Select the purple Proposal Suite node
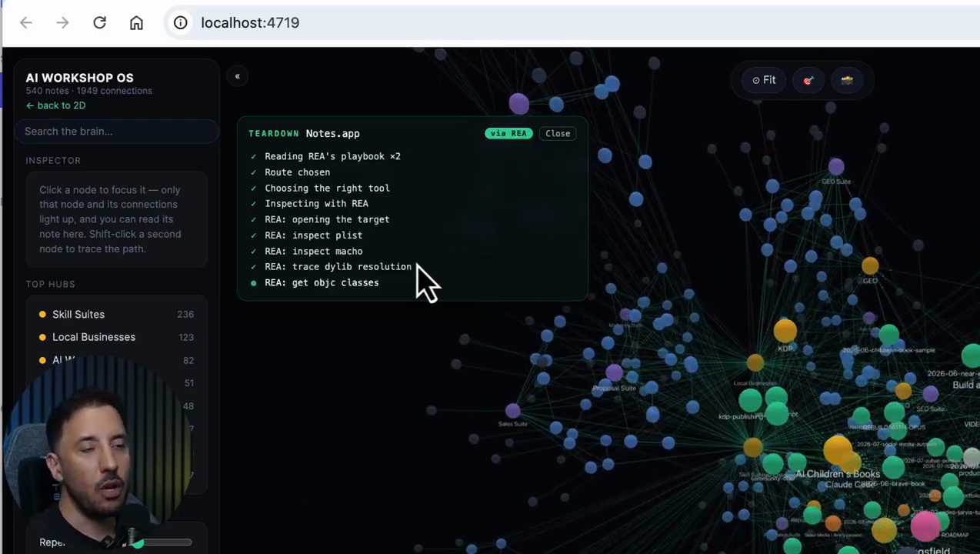The height and width of the screenshot is (554, 980). tap(614, 374)
